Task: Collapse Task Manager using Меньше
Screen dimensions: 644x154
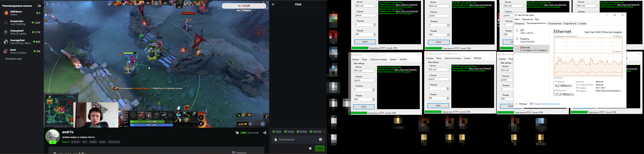Action: pos(521,104)
